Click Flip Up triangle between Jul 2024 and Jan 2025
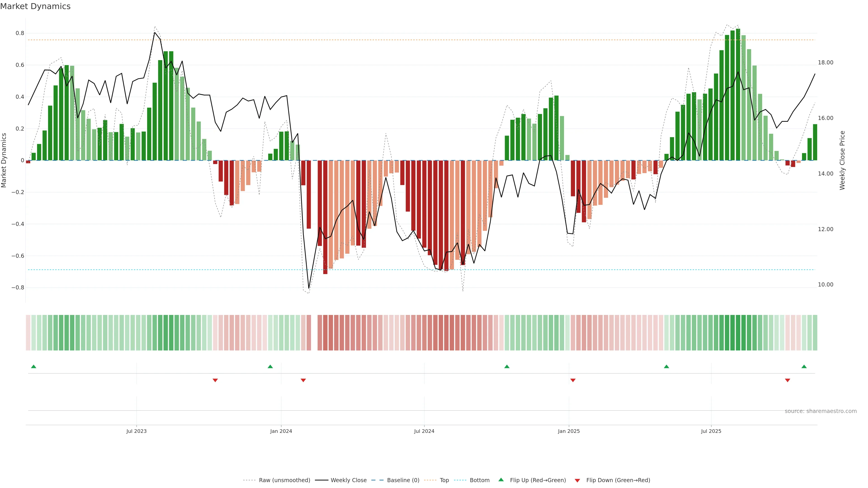Viewport: 868px width, 488px height. tap(507, 366)
